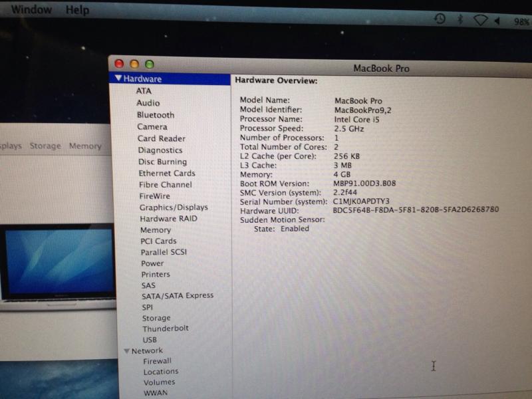Click the Sudden Motion Sensor State Enabled line
The image size is (532, 399).
coord(281,229)
